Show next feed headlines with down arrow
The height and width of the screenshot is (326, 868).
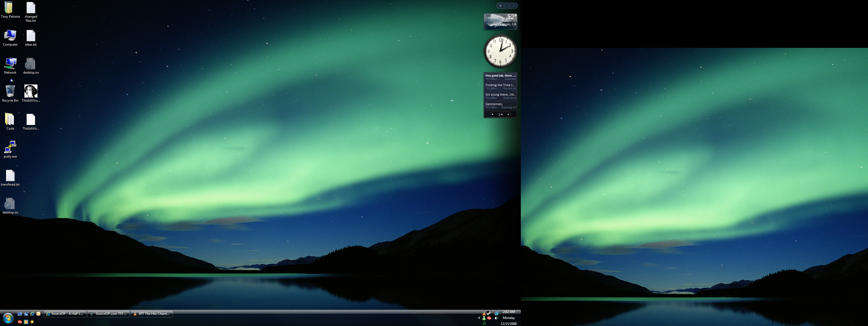[508, 114]
